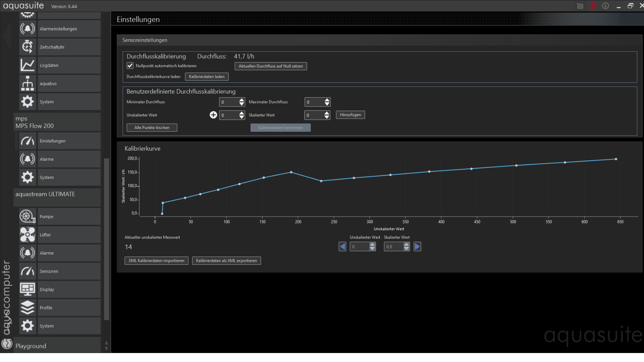Screen dimensions: 644x362
Task: Open the Zeitschaltuhr timer icon
Action: click(28, 47)
